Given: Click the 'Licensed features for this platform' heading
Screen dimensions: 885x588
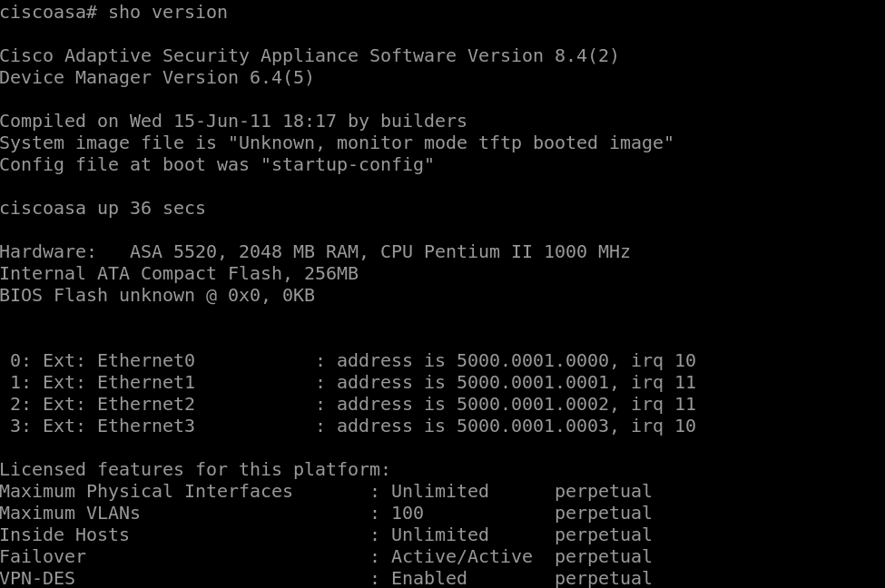Looking at the screenshot, I should [195, 469].
